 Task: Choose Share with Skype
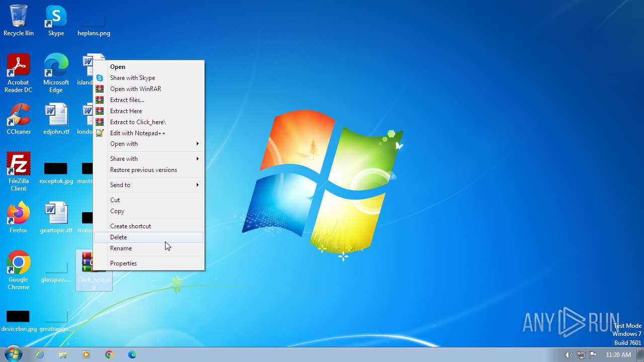(149, 78)
